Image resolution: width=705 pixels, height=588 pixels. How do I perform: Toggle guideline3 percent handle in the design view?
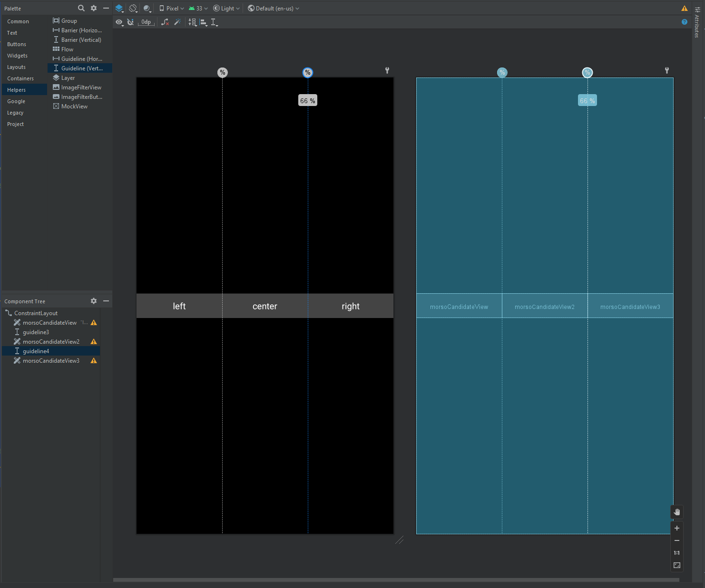(x=223, y=73)
